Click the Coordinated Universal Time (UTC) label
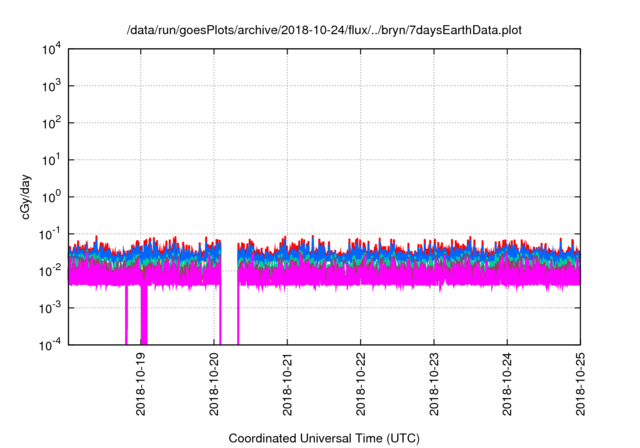Viewport: 640px width, 448px height. point(324,438)
